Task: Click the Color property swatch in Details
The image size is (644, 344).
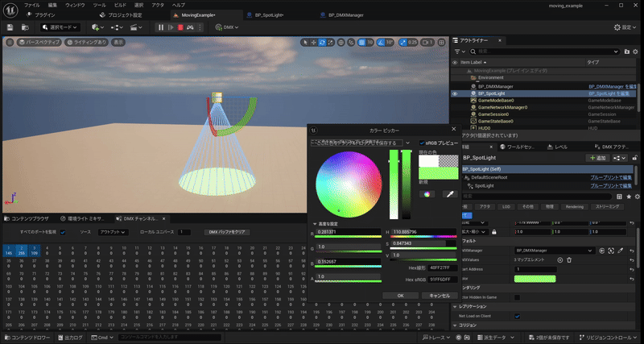Action: point(535,279)
